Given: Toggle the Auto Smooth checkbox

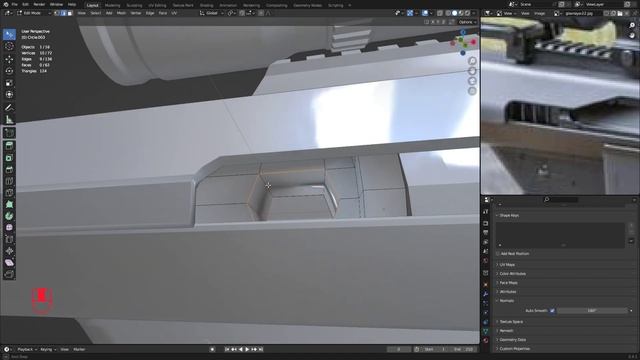Looking at the screenshot, I should pyautogui.click(x=552, y=311).
